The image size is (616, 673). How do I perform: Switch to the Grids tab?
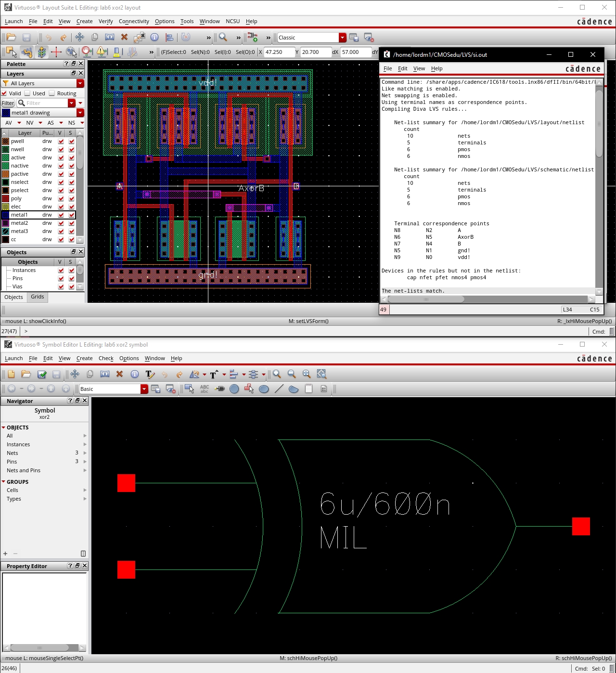click(38, 297)
